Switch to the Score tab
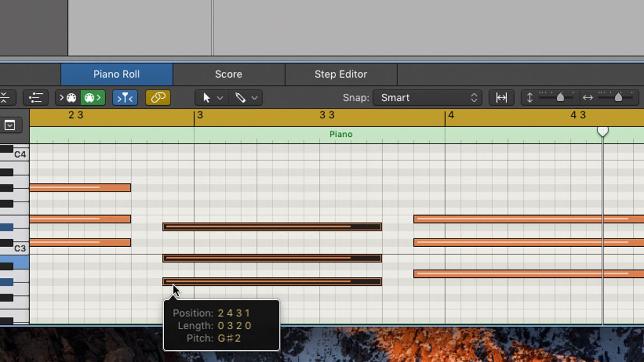 229,74
